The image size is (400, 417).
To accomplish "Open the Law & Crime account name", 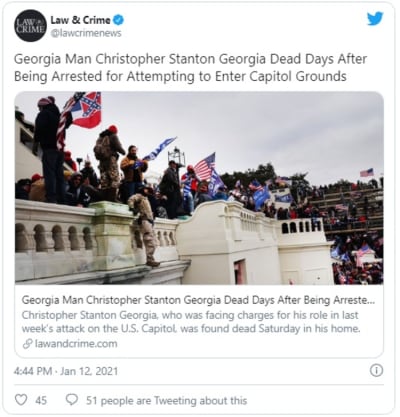I will (80, 20).
